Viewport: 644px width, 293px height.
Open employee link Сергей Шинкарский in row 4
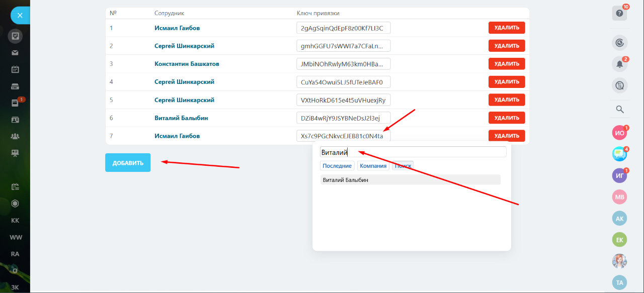185,82
